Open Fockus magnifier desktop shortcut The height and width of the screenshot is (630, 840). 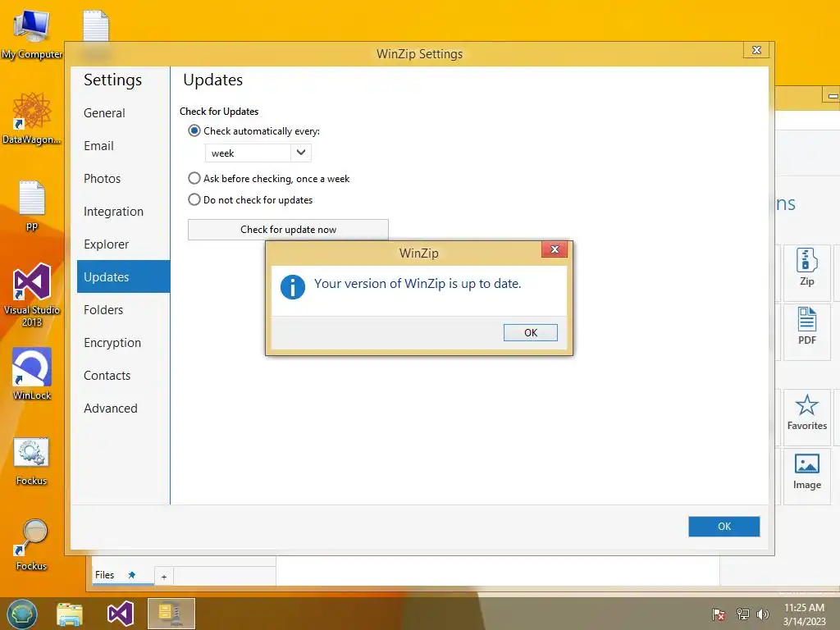[32, 545]
